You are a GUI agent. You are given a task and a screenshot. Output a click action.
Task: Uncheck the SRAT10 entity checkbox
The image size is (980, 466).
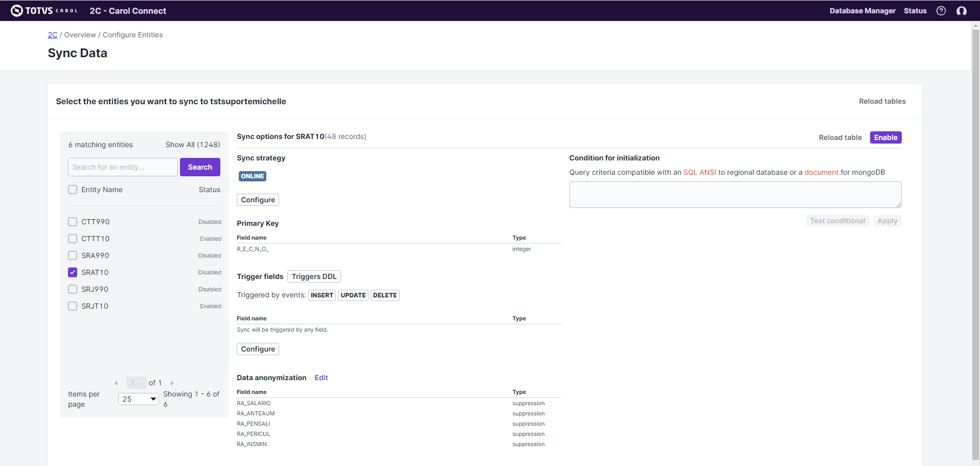click(x=73, y=272)
